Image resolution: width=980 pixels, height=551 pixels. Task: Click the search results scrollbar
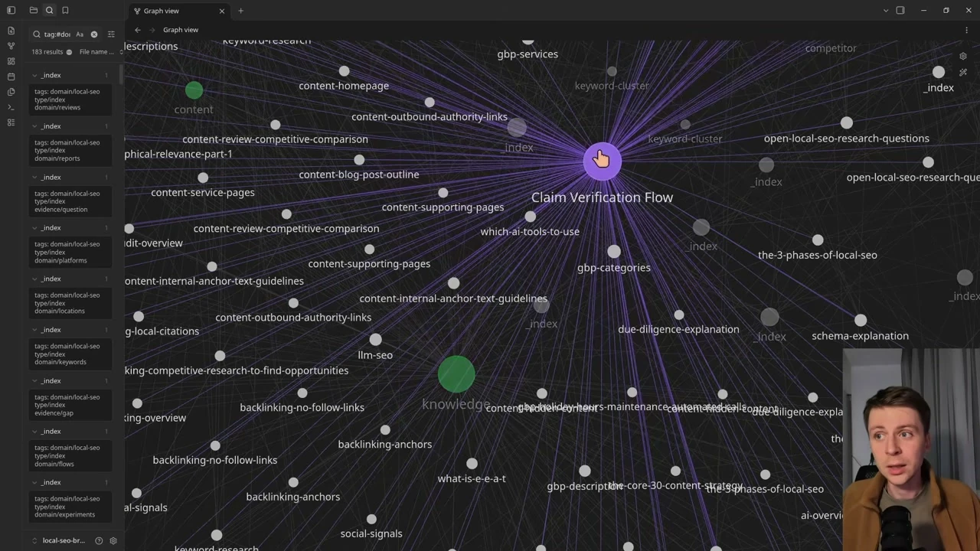pos(121,74)
